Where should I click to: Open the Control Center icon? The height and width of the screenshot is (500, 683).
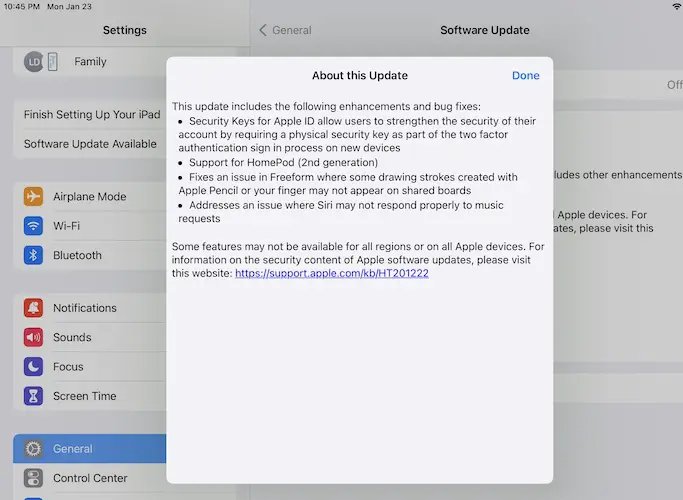(34, 478)
